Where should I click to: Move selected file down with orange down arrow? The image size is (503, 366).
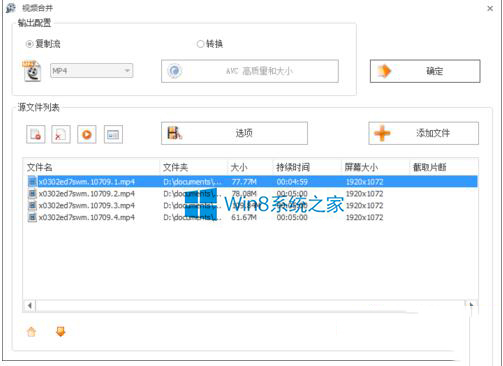click(x=61, y=331)
